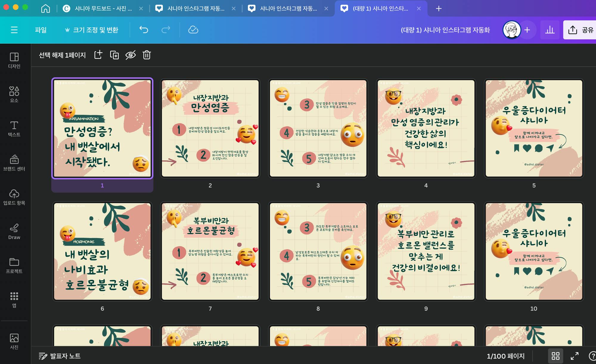
Task: Select page 8 thumbnail
Action: tap(318, 251)
